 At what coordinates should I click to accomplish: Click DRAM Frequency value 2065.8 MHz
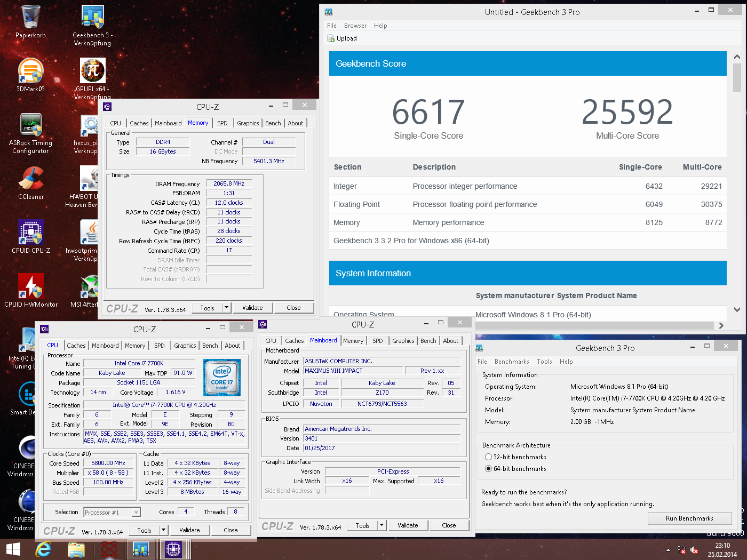point(229,183)
